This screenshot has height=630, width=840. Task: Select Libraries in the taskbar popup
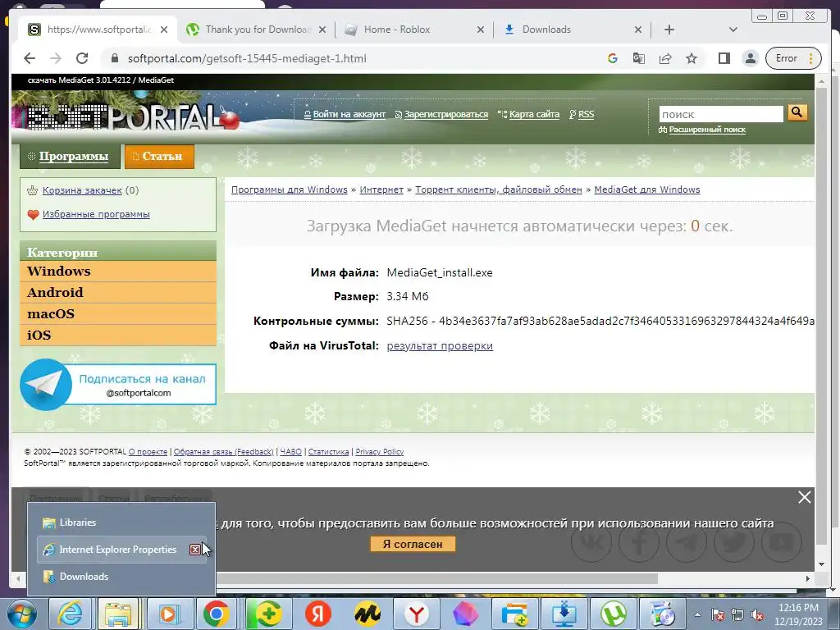click(x=121, y=523)
